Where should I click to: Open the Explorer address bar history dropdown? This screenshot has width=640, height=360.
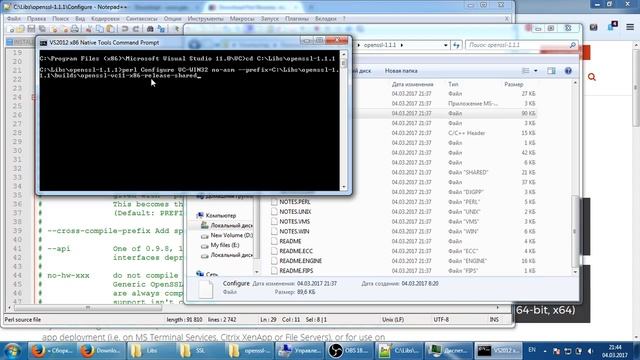click(445, 45)
